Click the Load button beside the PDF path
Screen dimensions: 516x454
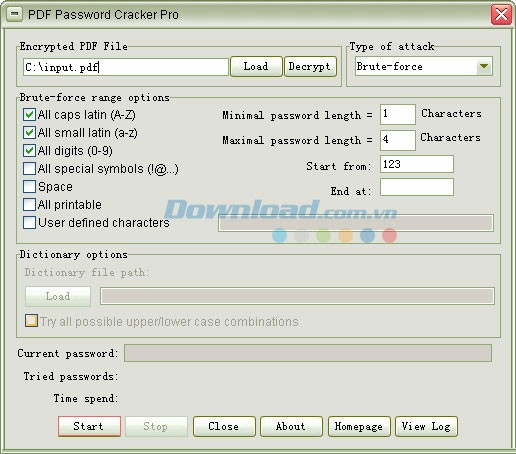click(256, 66)
